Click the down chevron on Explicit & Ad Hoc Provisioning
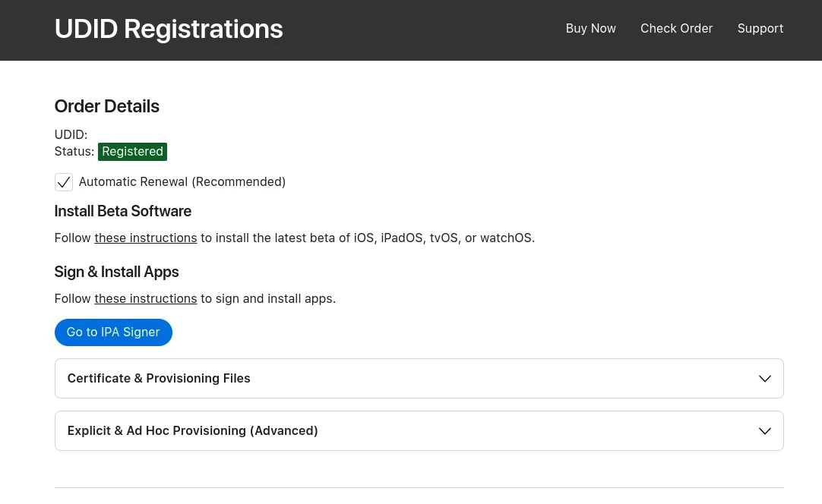This screenshot has width=822, height=504. 764,431
